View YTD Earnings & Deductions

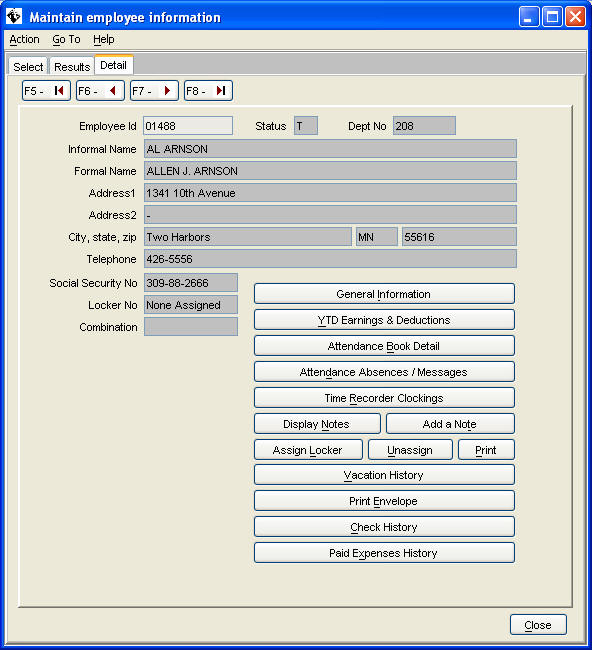tap(384, 320)
